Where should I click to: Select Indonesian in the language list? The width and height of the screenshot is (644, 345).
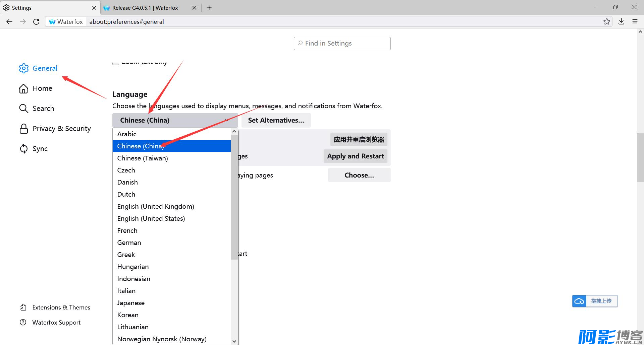(x=172, y=279)
